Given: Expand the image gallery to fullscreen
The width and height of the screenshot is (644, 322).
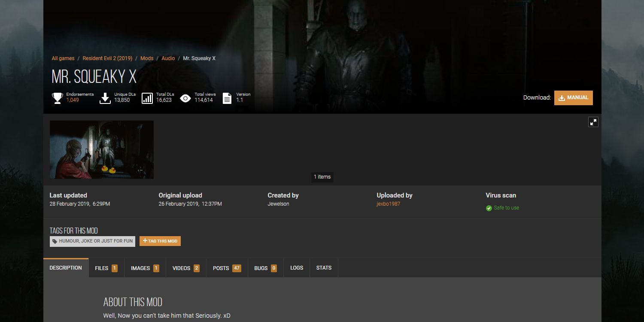Looking at the screenshot, I should coord(593,122).
